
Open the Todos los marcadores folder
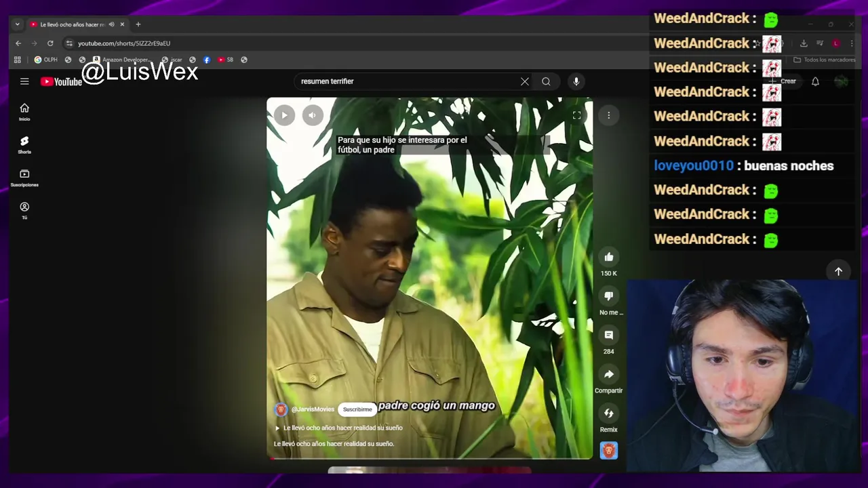coord(825,60)
